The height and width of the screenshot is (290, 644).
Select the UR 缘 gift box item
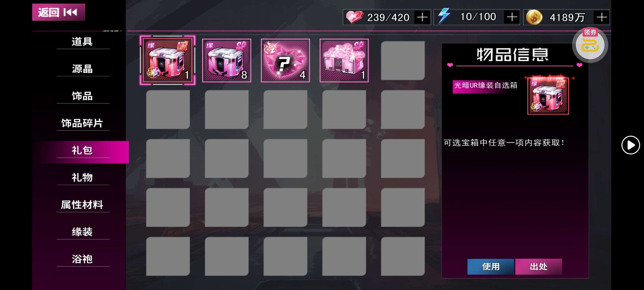tap(168, 60)
